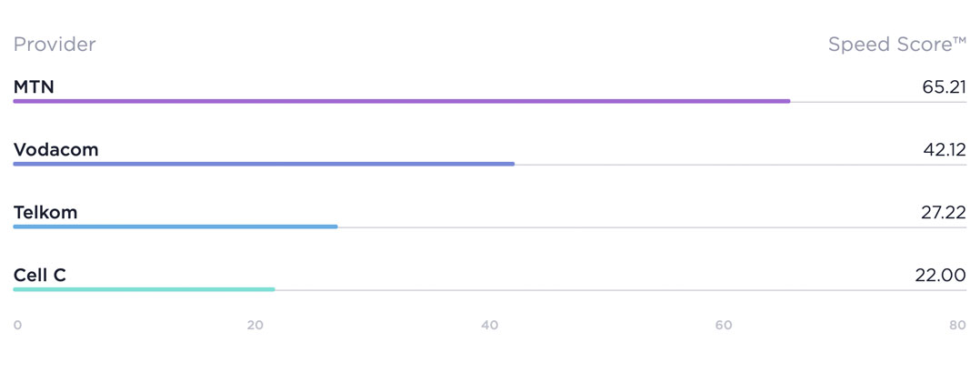Select the Telkom provider label
This screenshot has width=980, height=373.
(45, 213)
